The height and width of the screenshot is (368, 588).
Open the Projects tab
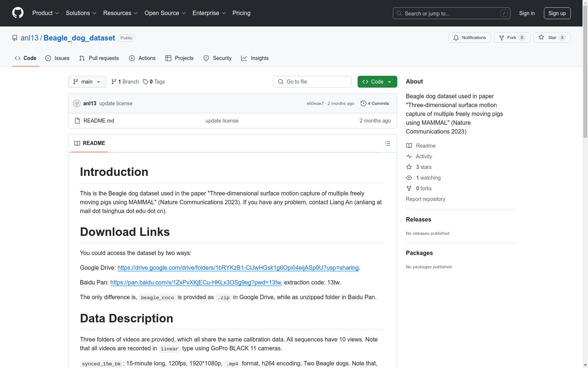point(179,58)
